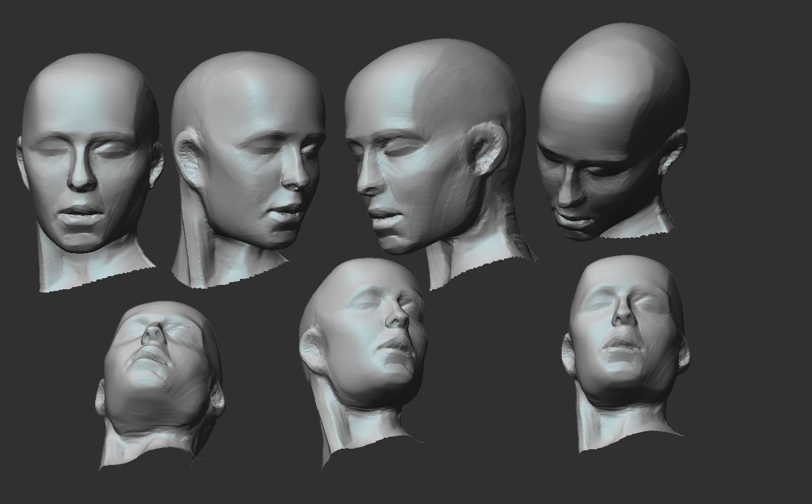The image size is (812, 504).
Task: Select the downward-tilted head seen from above
Action: (613, 134)
